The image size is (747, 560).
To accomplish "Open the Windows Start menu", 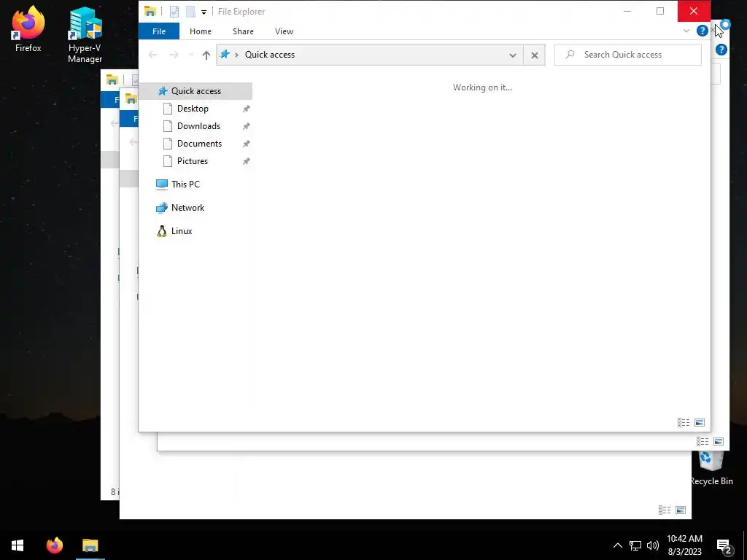I will [18, 545].
